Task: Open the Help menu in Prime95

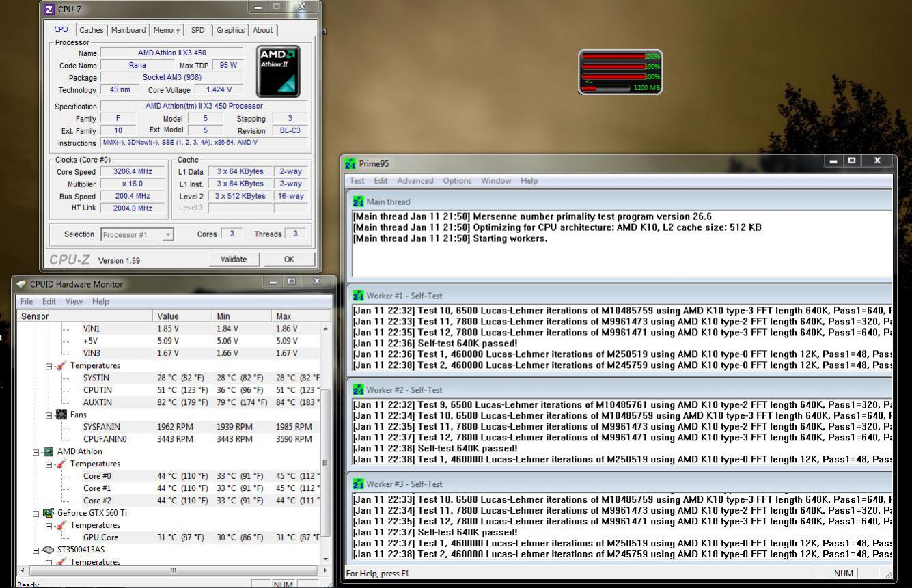Action: pos(529,181)
